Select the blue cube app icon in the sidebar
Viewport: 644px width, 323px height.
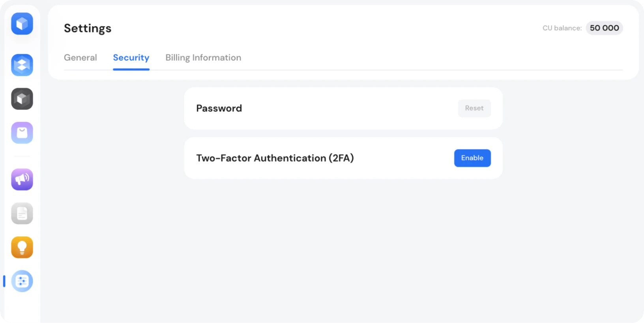[x=22, y=24]
